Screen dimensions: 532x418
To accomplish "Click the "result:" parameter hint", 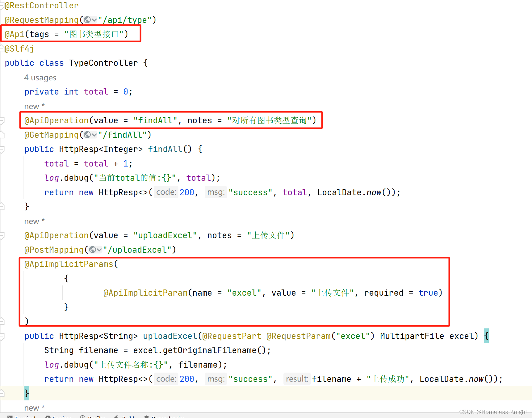I will tap(297, 379).
